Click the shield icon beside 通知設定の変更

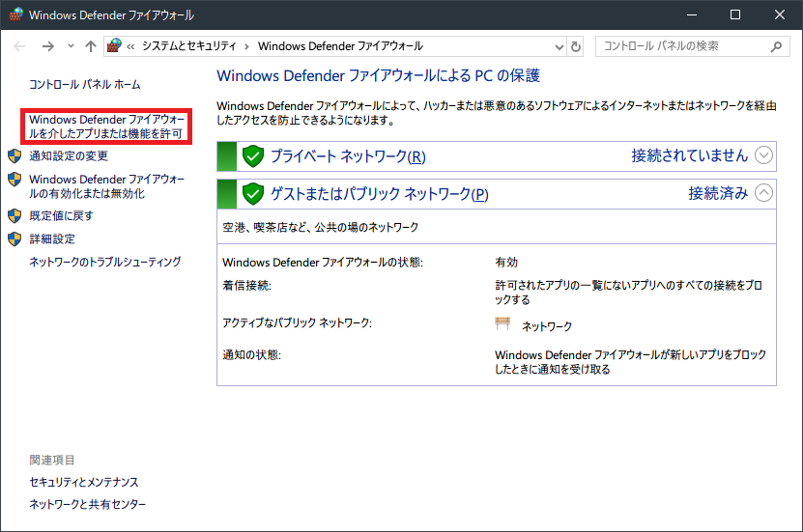tap(14, 156)
